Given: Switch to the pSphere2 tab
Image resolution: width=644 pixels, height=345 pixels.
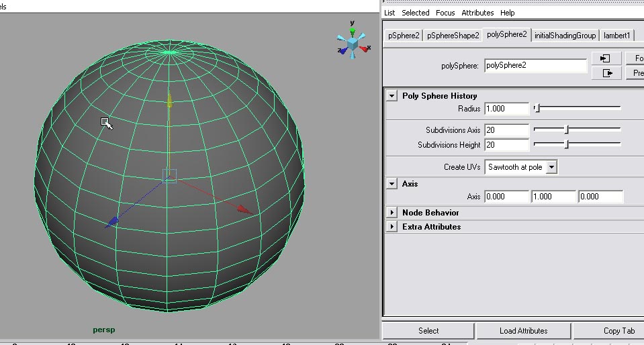Looking at the screenshot, I should (x=404, y=36).
